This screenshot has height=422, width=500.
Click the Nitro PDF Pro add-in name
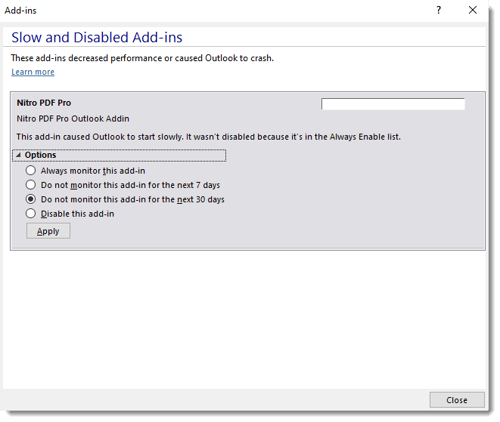point(44,103)
